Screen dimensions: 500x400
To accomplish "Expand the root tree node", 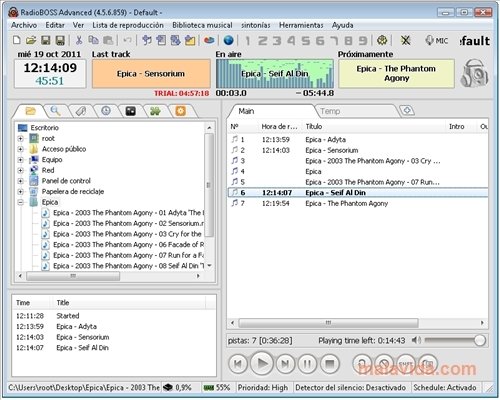I will (20, 138).
